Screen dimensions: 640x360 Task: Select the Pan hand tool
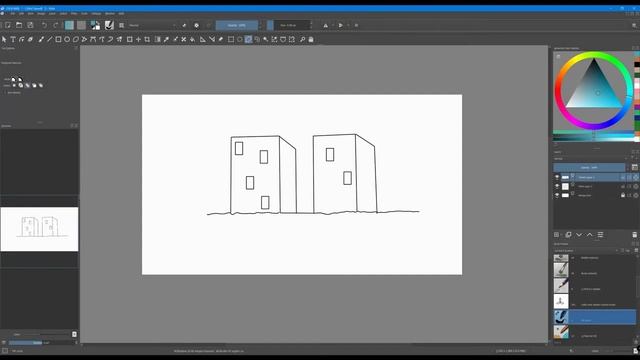[311, 39]
